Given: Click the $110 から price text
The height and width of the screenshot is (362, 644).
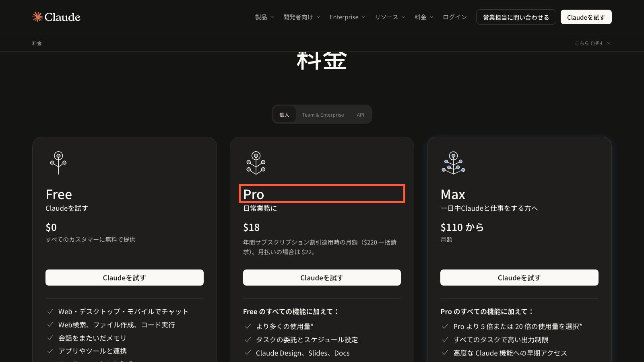Looking at the screenshot, I should pyautogui.click(x=462, y=227).
